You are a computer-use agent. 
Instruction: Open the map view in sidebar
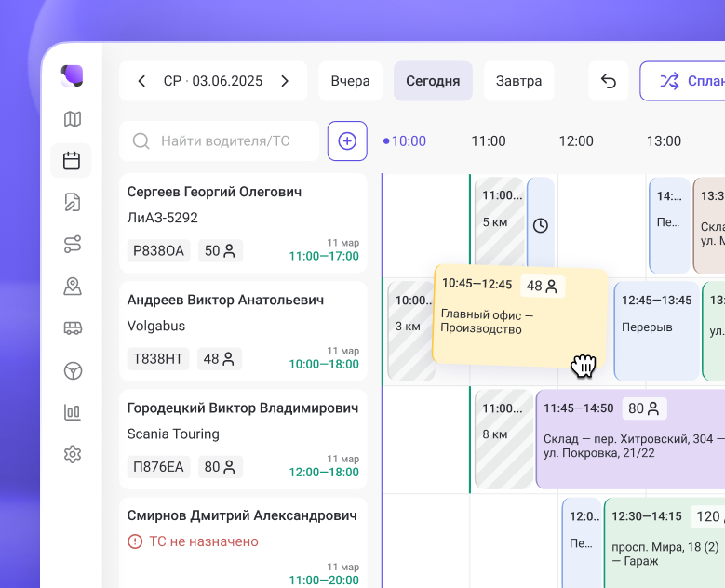tap(72, 119)
